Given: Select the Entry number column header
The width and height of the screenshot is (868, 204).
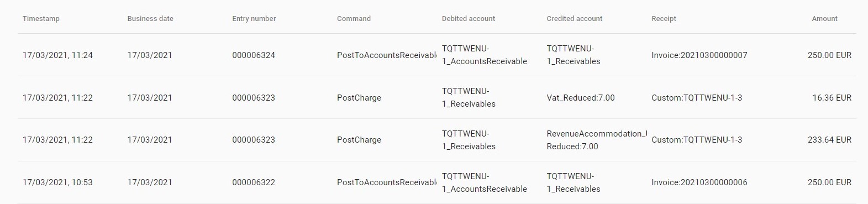Looking at the screenshot, I should click(254, 18).
